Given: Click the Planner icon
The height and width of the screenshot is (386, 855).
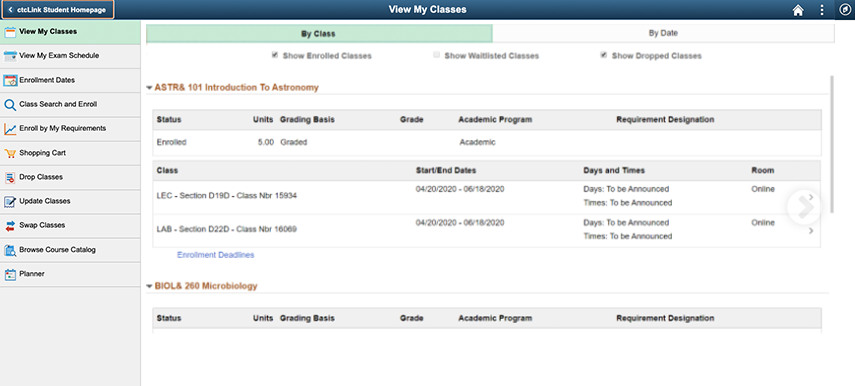Looking at the screenshot, I should (x=10, y=274).
